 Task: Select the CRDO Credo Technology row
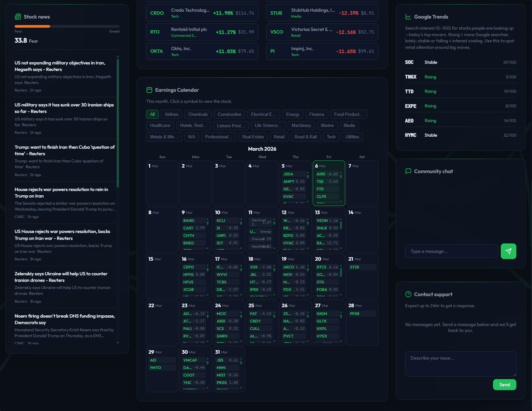(x=202, y=13)
